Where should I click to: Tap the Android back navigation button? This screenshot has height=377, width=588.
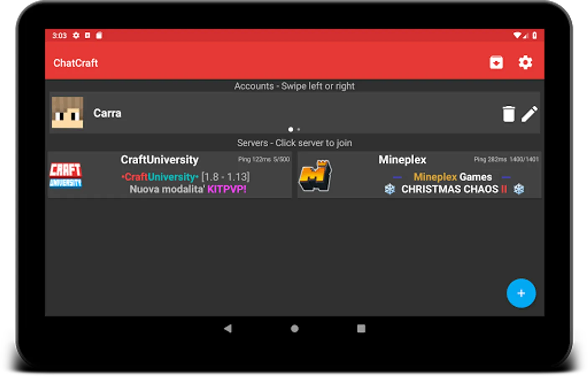coord(228,328)
